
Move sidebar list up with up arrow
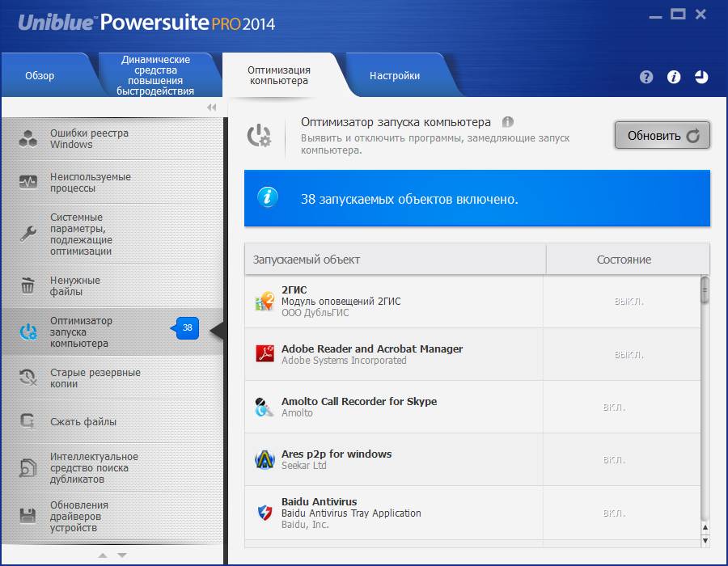point(103,555)
